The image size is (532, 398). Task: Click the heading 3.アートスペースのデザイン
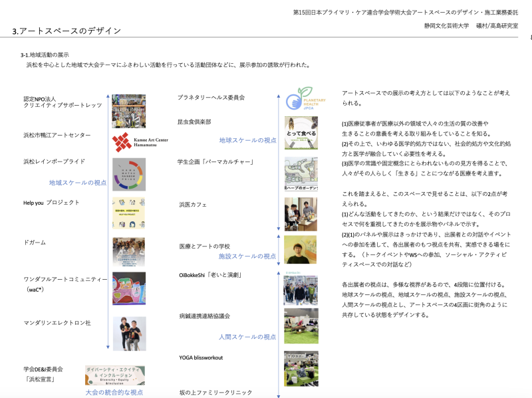(x=67, y=31)
